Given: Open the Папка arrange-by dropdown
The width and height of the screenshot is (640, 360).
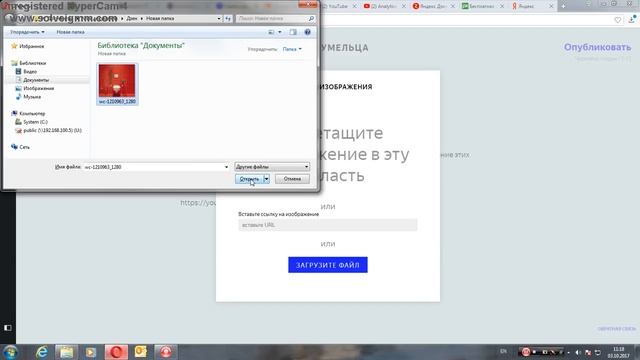Looking at the screenshot, I should tap(292, 49).
